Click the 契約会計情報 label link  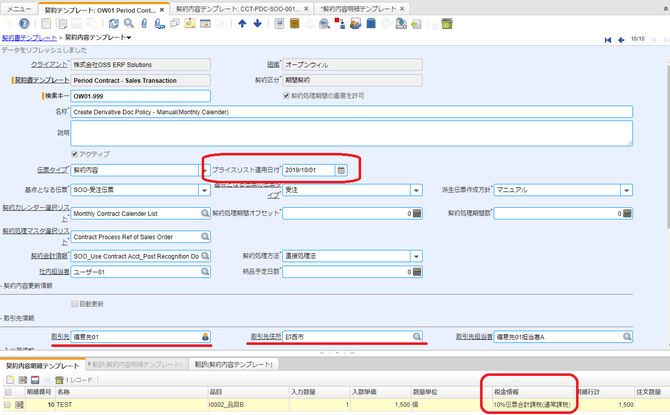49,256
